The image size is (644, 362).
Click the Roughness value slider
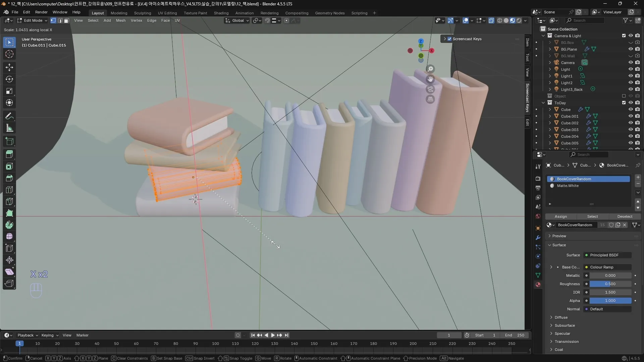click(610, 284)
